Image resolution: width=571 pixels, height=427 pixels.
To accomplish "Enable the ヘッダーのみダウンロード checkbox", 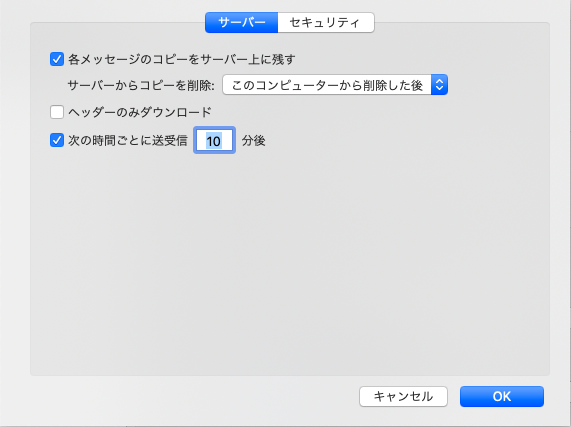I will pyautogui.click(x=57, y=112).
